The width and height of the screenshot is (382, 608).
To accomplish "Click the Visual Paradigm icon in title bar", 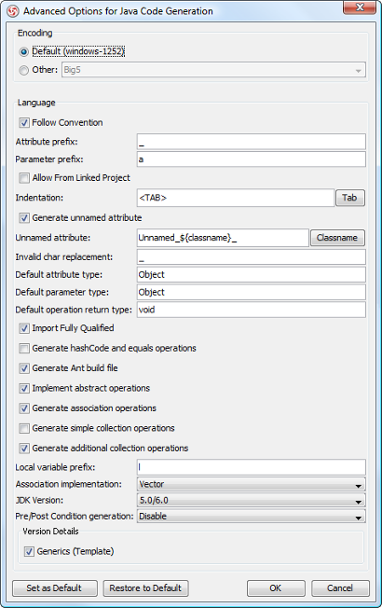I will pyautogui.click(x=13, y=11).
